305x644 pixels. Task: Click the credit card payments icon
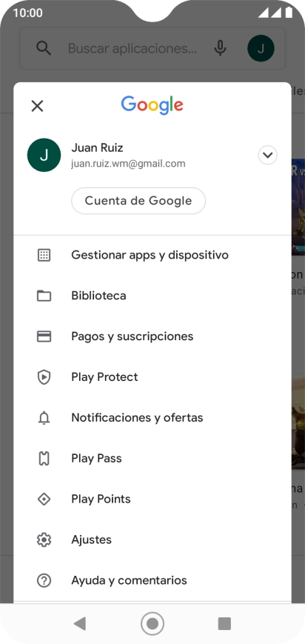(44, 336)
